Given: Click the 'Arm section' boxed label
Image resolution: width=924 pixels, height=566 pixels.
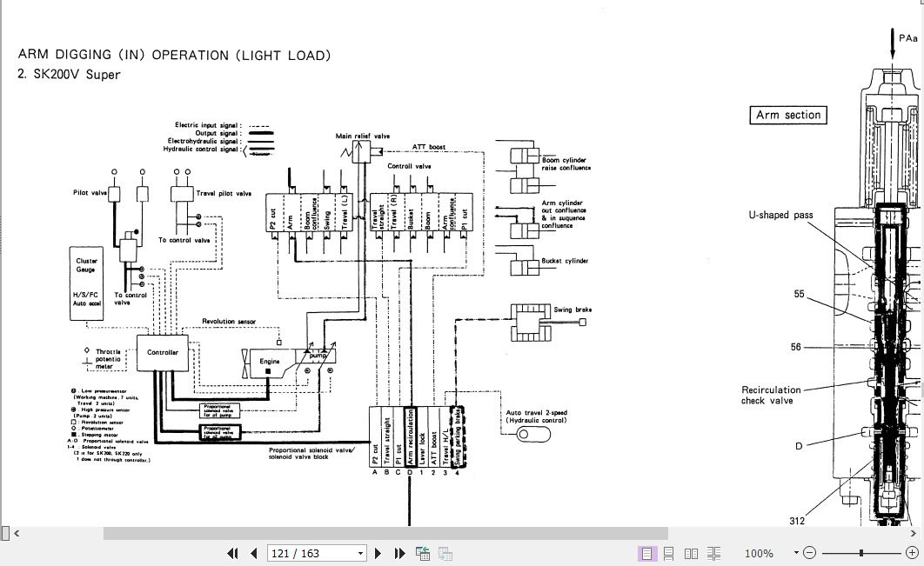Looking at the screenshot, I should 788,115.
